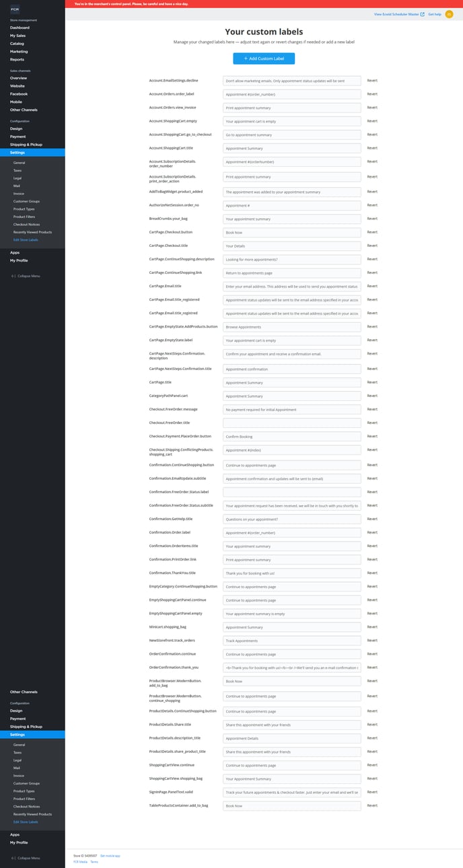The width and height of the screenshot is (463, 868).
Task: Go to Dashboard in the sidebar
Action: (20, 28)
